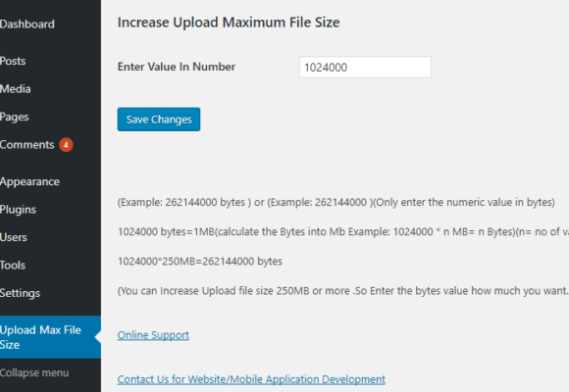Open the Online Support link
The width and height of the screenshot is (569, 392).
coord(153,335)
